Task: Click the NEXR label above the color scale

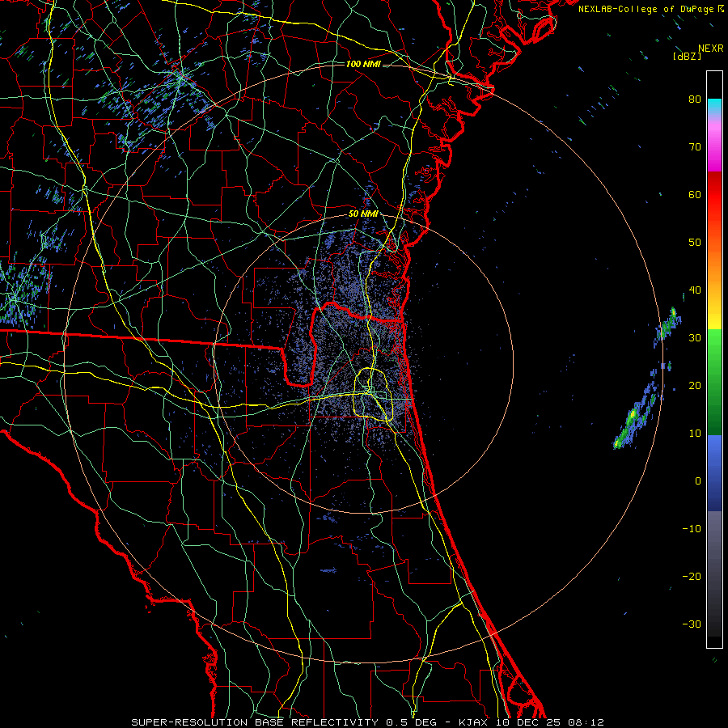Action: click(710, 49)
